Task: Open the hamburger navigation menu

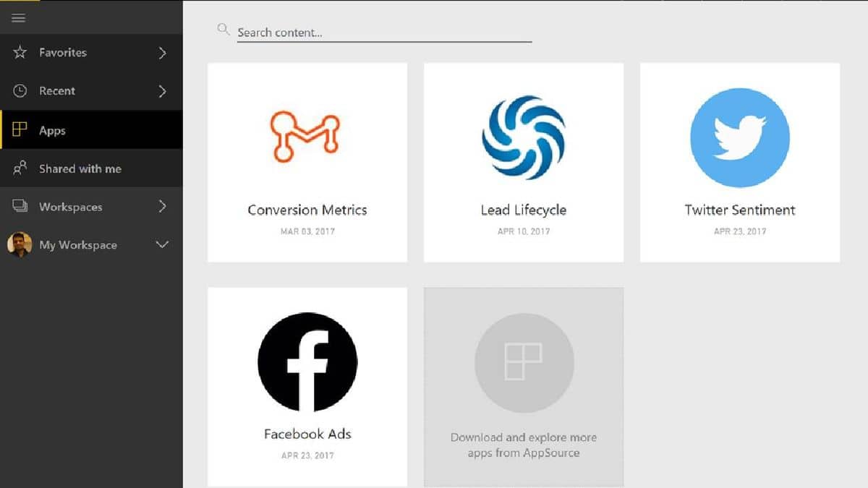Action: click(19, 18)
